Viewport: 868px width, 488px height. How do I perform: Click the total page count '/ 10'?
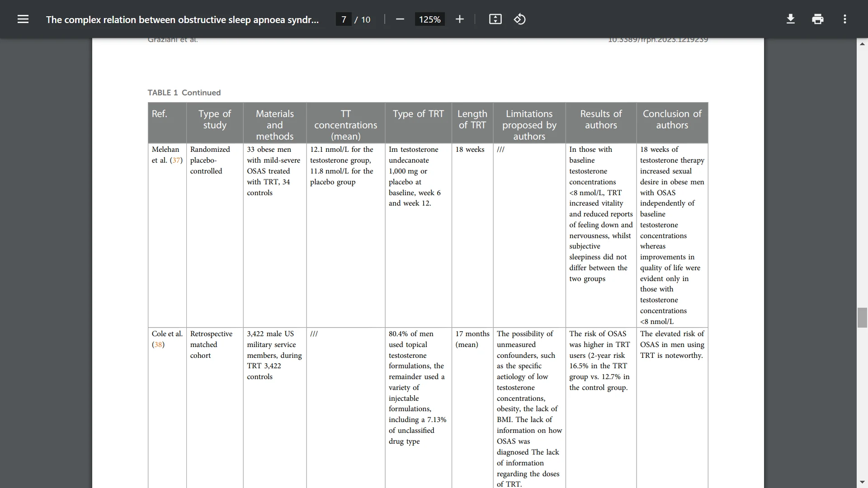pos(362,19)
